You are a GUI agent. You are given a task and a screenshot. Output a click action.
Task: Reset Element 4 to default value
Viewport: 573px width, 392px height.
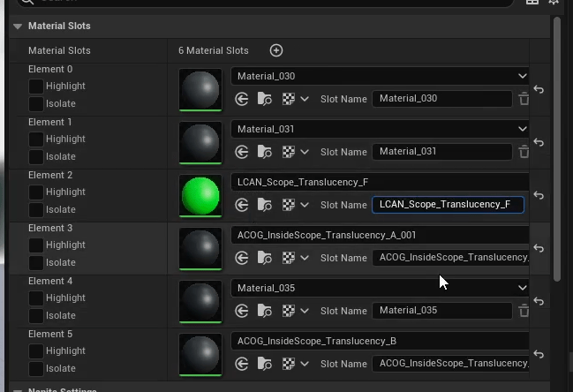539,301
